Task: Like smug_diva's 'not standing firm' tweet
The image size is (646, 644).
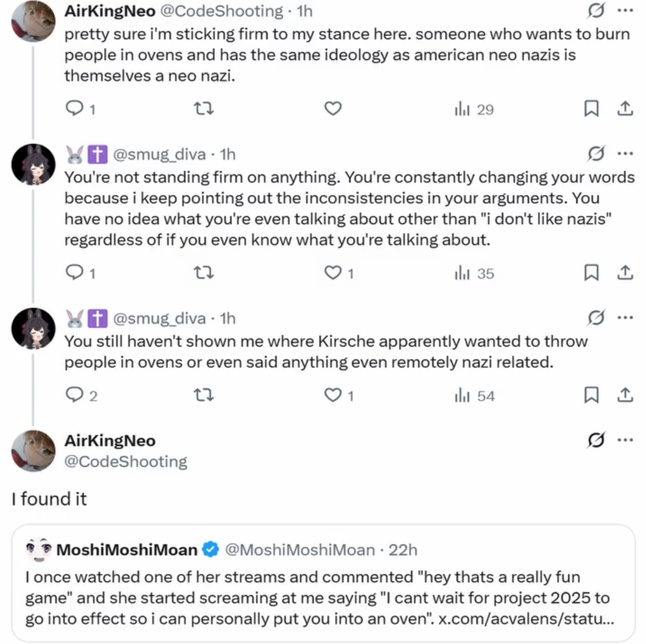Action: (333, 273)
